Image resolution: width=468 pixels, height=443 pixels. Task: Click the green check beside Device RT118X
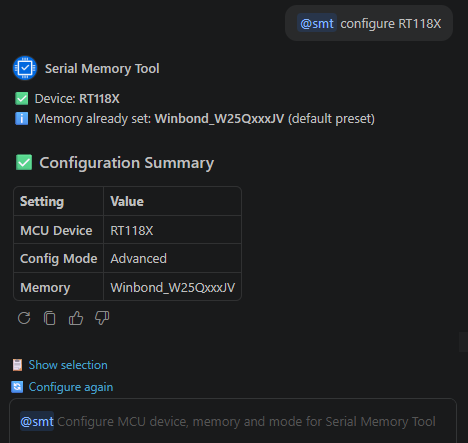click(22, 99)
